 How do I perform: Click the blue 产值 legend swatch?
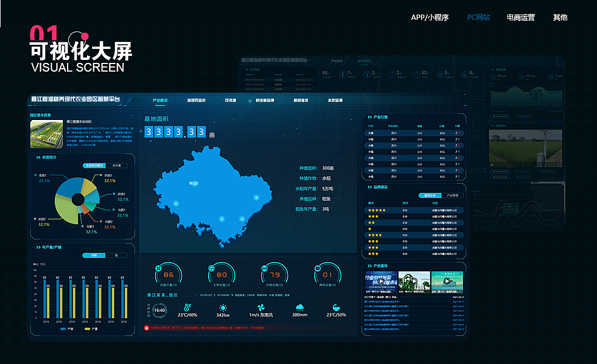point(63,329)
